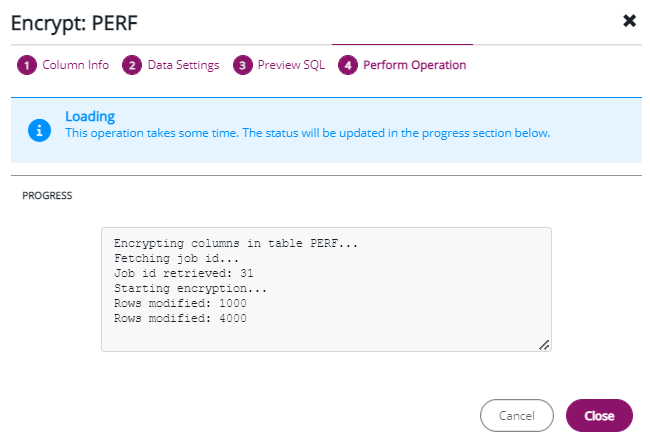Click the step 3 number badge
This screenshot has width=650, height=436.
[241, 65]
